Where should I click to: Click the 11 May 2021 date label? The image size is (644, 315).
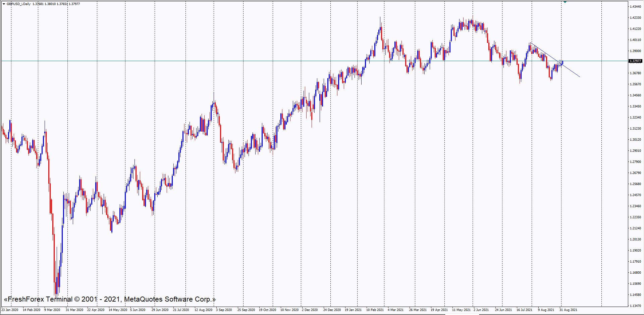(461, 310)
